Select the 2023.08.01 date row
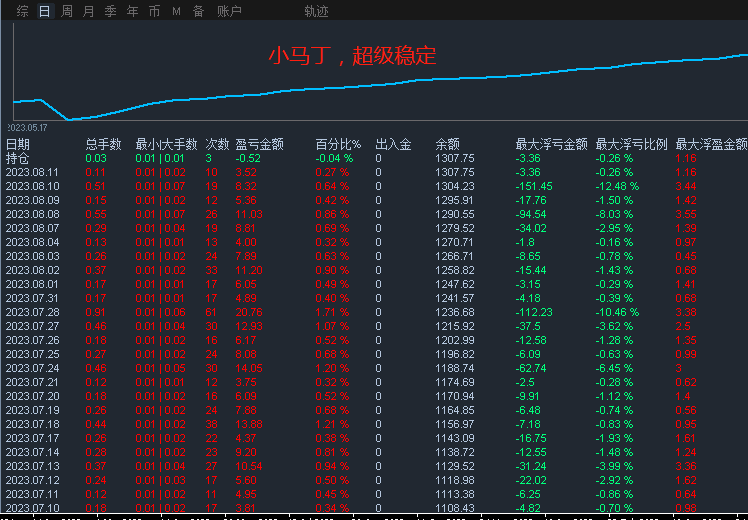The image size is (748, 520). pyautogui.click(x=374, y=284)
